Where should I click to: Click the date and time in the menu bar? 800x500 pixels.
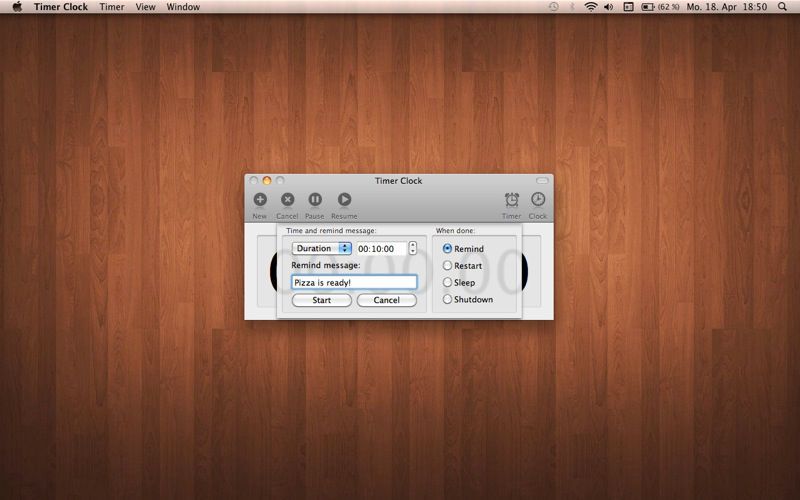click(x=727, y=7)
